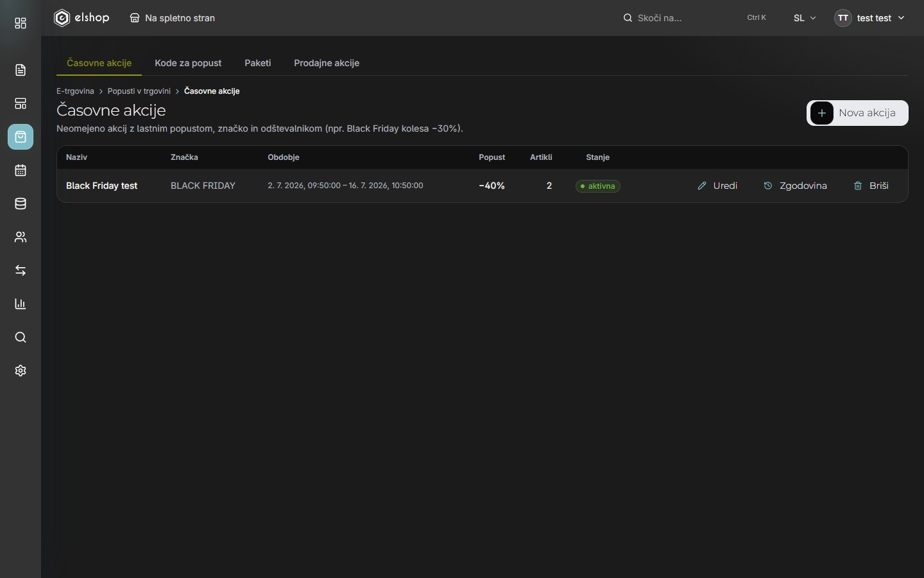Image resolution: width=924 pixels, height=578 pixels.
Task: Open the users sidebar icon
Action: click(21, 237)
